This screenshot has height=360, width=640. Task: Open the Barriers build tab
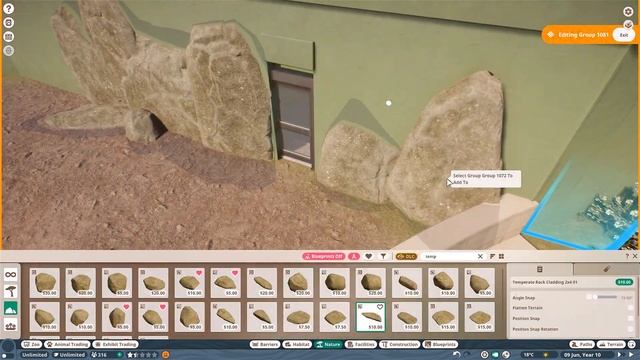pyautogui.click(x=265, y=344)
